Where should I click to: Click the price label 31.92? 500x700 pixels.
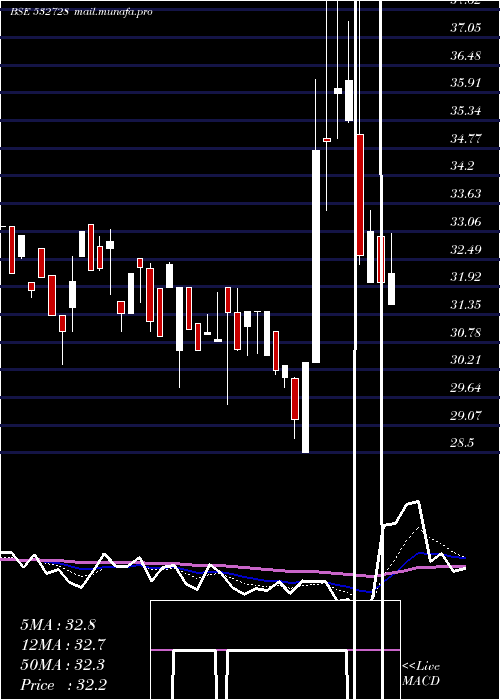point(466,277)
